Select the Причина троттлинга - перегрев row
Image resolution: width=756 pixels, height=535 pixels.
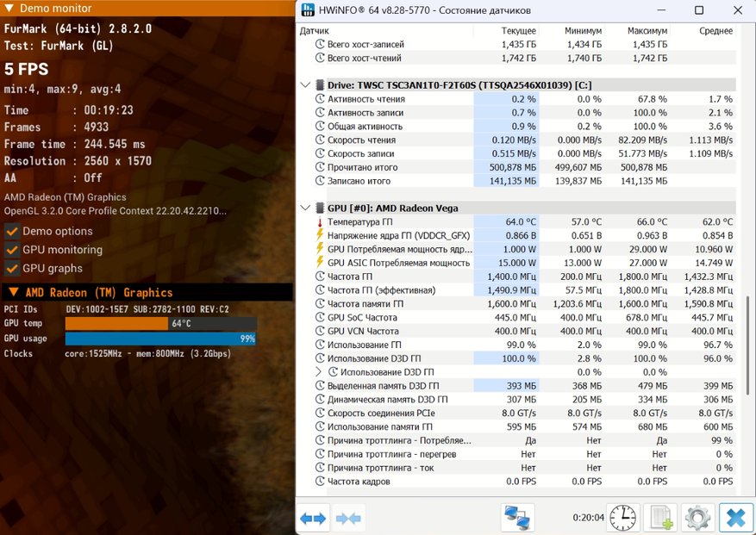[524, 454]
